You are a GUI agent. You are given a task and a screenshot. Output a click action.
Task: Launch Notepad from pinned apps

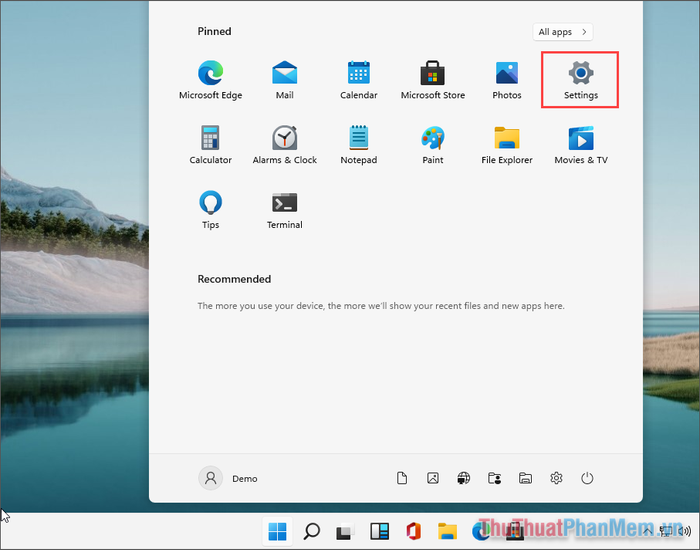[358, 145]
